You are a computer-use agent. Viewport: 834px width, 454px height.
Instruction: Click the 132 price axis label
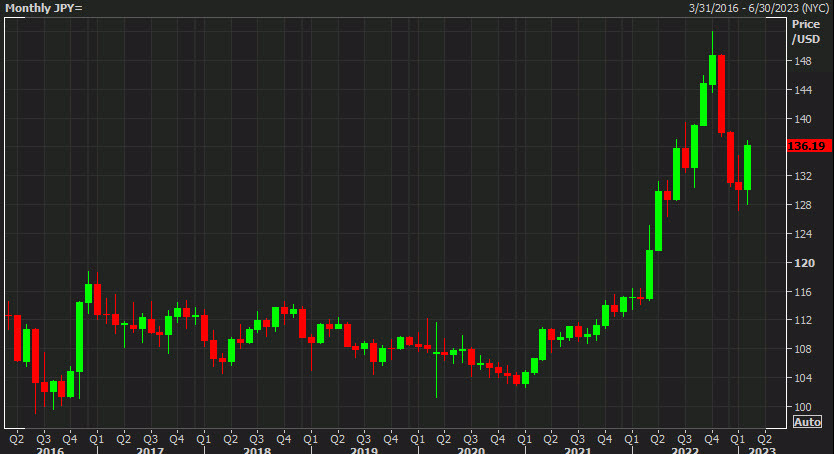[803, 176]
